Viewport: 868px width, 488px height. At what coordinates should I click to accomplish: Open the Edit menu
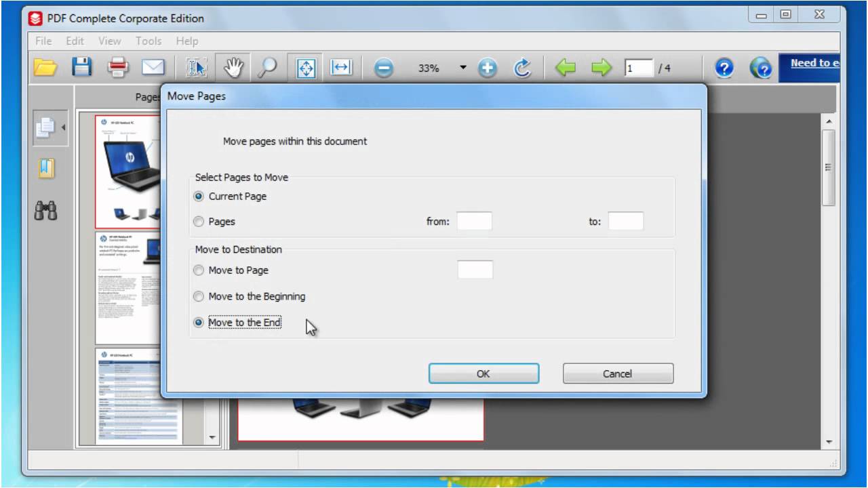click(75, 41)
